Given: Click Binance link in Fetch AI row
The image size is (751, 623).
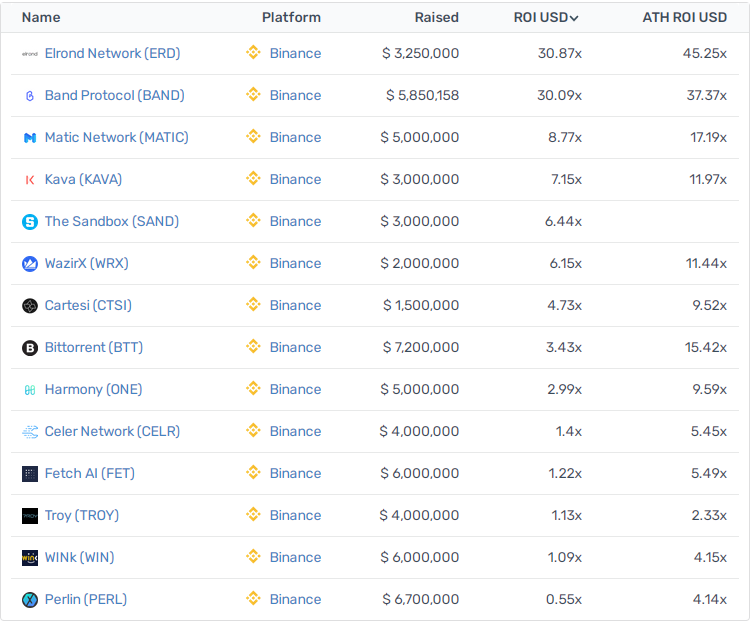Looking at the screenshot, I should pos(296,474).
